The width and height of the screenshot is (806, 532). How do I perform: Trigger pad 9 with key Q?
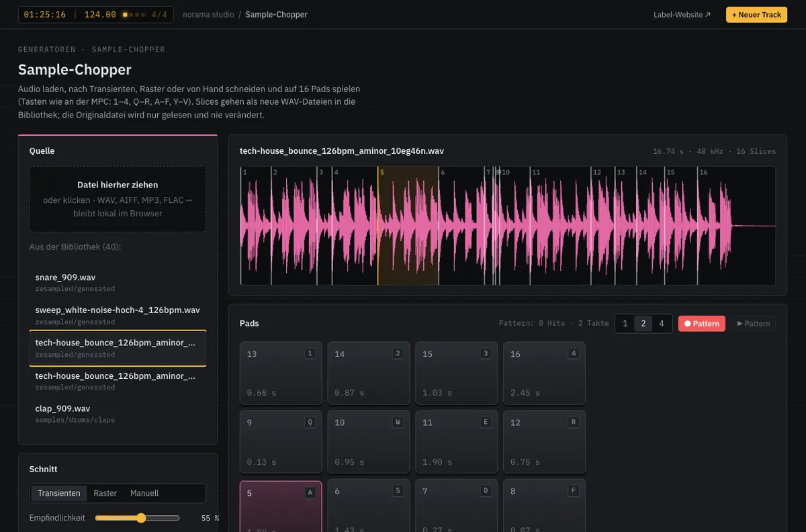(281, 442)
